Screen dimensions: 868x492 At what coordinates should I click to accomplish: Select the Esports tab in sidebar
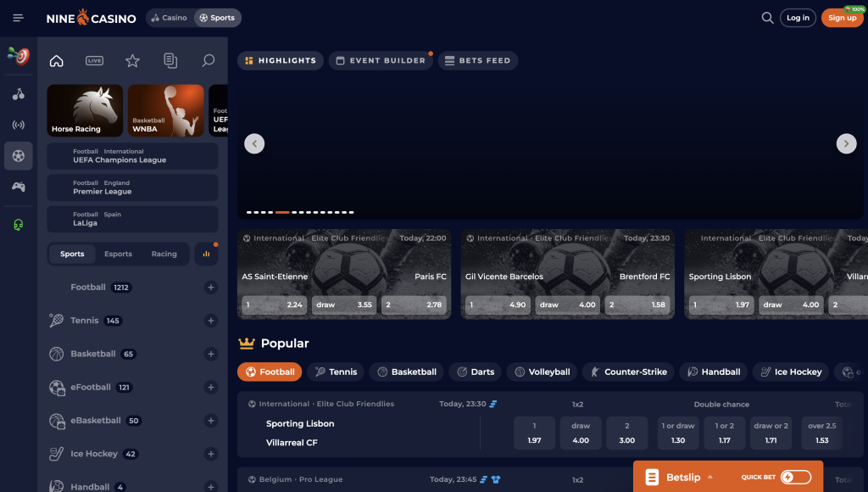click(118, 254)
